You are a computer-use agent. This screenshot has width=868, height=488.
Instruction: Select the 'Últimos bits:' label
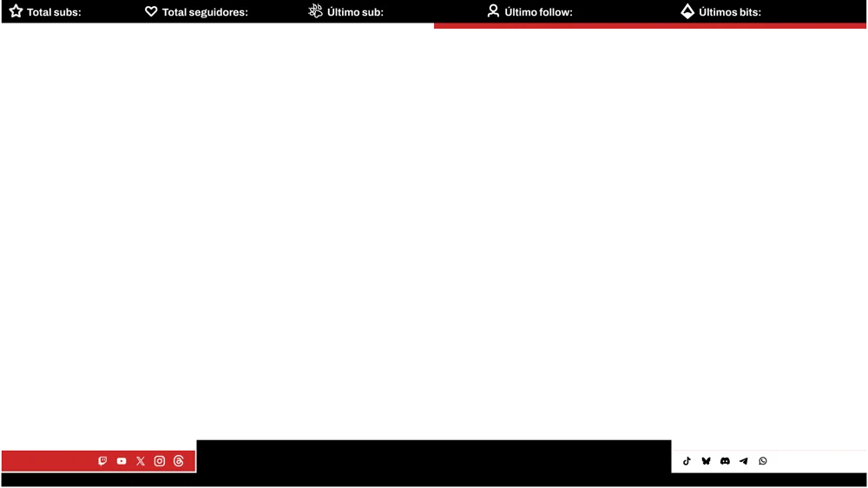pyautogui.click(x=730, y=12)
